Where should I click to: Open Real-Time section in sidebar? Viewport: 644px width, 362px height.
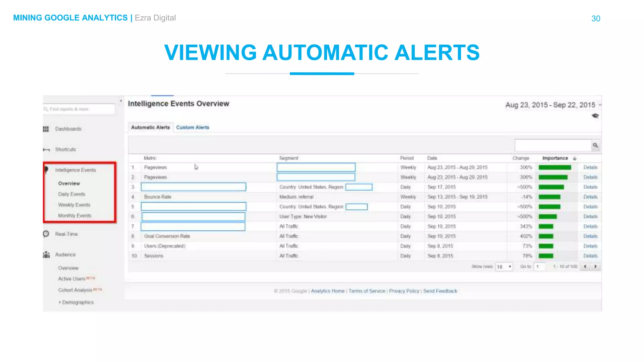tap(66, 234)
